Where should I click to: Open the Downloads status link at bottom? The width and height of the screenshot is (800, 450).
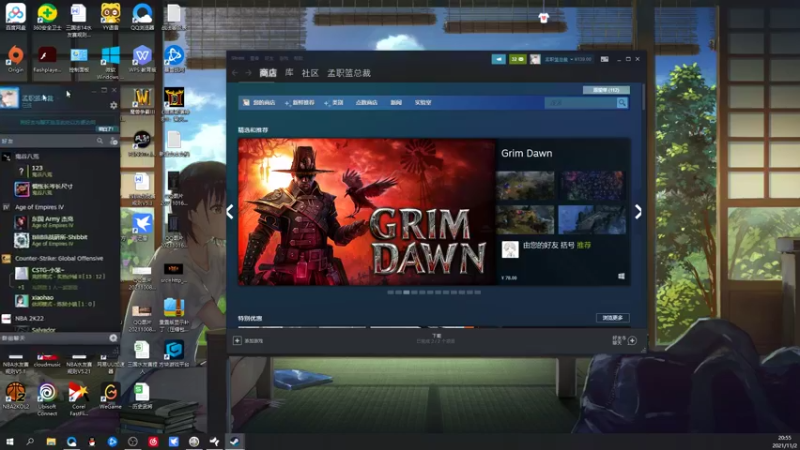click(436, 338)
